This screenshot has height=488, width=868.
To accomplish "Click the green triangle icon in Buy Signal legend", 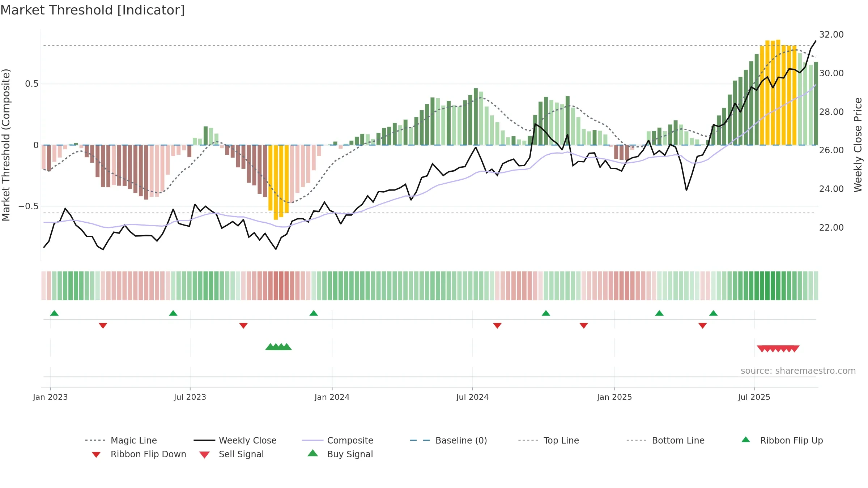I will [313, 453].
